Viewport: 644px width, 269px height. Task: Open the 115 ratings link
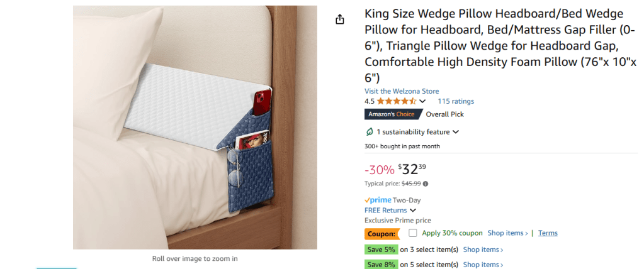[456, 101]
